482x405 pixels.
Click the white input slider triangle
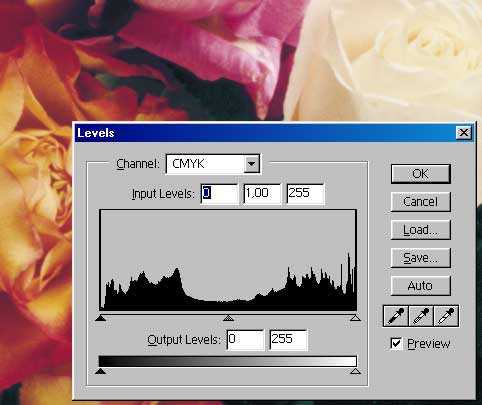[x=356, y=318]
